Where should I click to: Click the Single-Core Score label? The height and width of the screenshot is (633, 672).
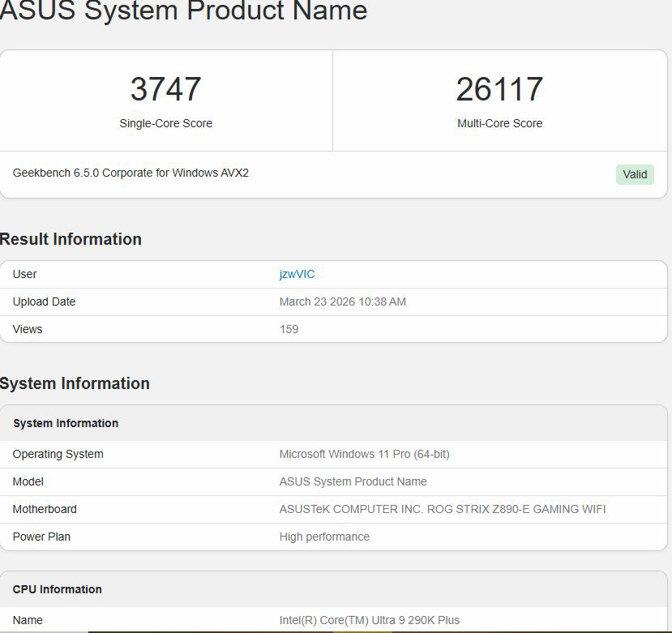tap(165, 123)
